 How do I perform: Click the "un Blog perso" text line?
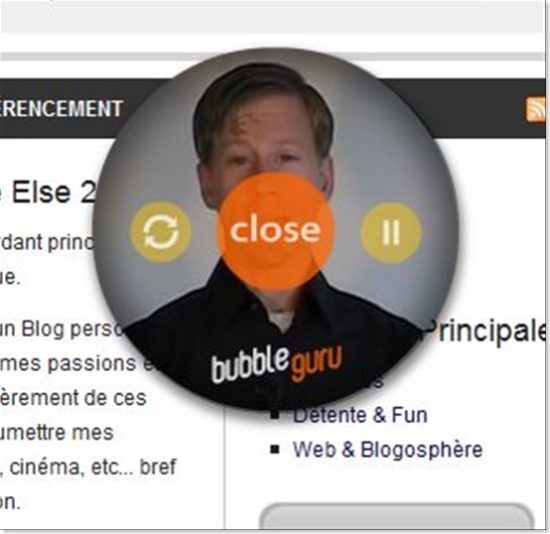(x=65, y=329)
